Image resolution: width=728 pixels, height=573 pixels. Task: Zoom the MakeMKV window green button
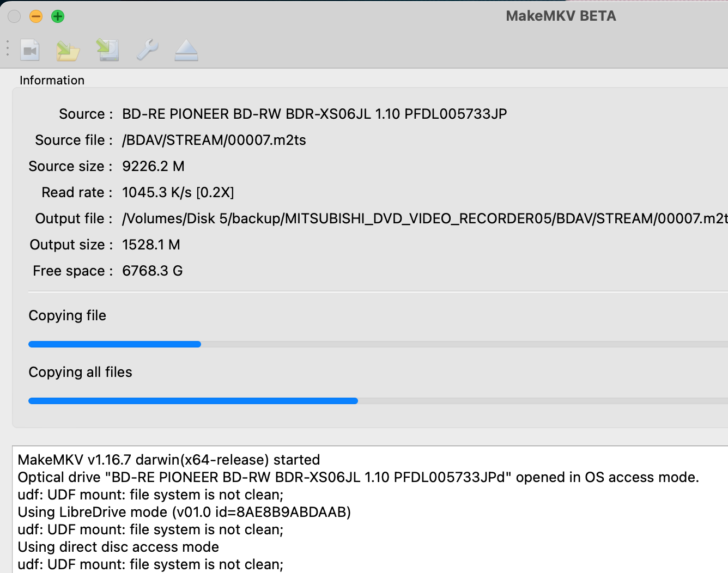click(58, 16)
